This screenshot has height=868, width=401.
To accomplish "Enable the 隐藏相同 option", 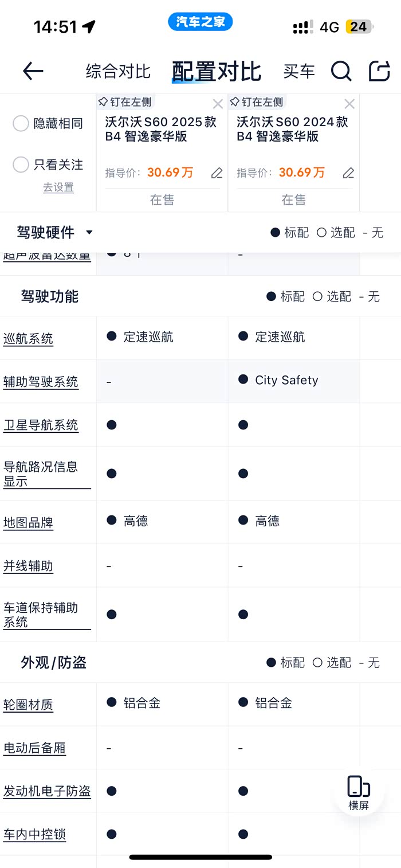I will coord(21,123).
